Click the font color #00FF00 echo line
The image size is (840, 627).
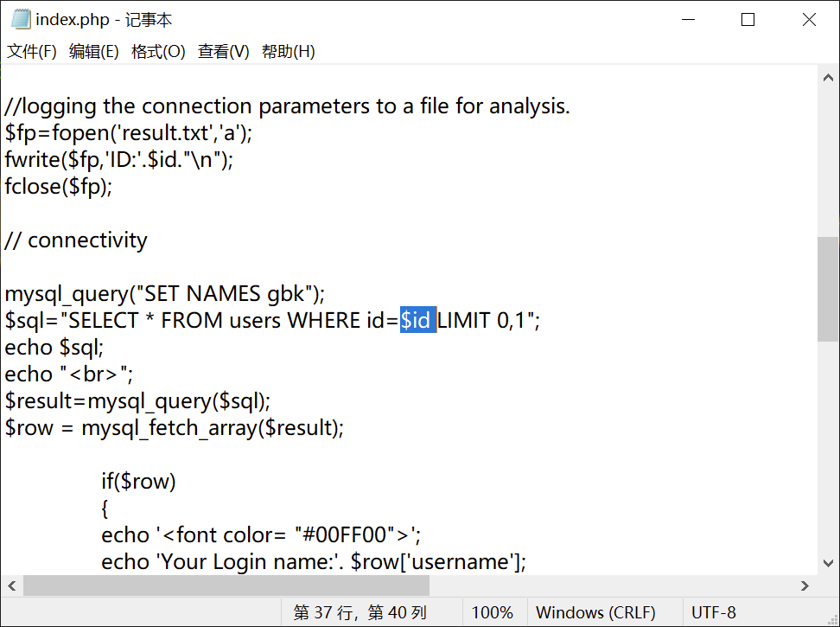pyautogui.click(x=262, y=534)
